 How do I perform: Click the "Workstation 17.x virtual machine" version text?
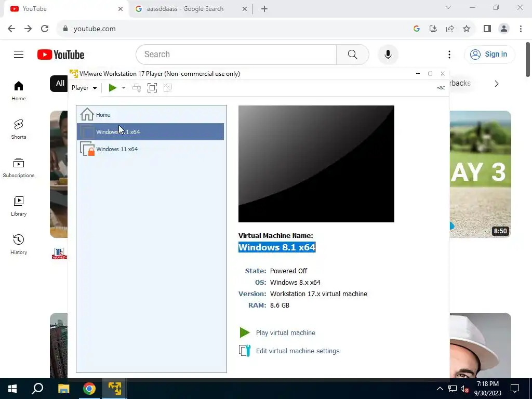coord(318,294)
